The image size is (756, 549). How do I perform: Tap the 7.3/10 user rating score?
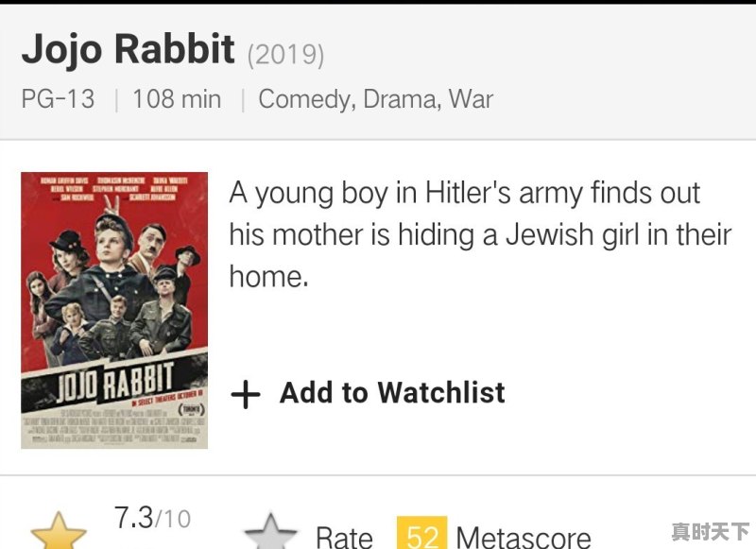(152, 518)
